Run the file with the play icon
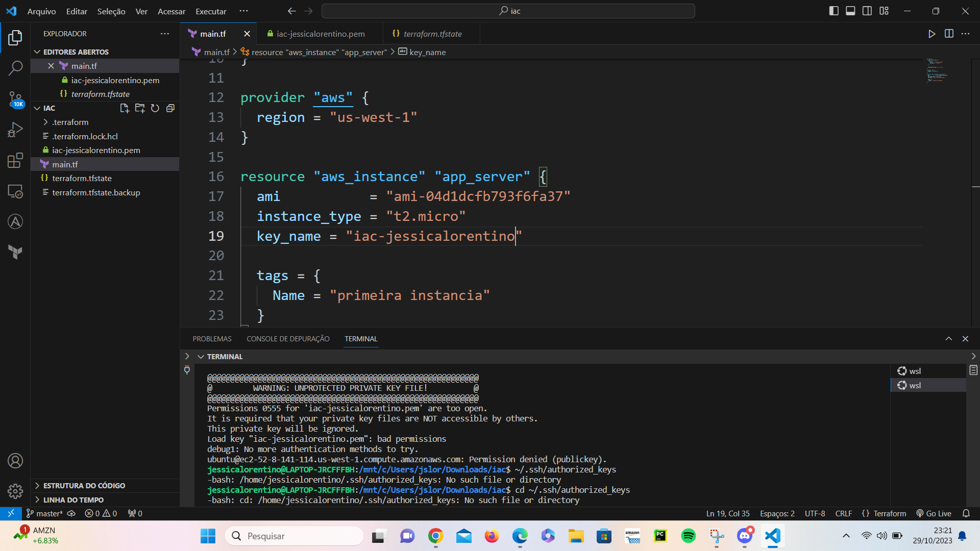980x551 pixels. (932, 34)
